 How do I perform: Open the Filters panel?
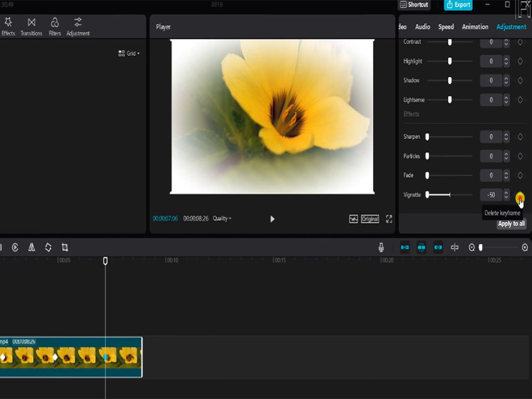pos(55,28)
